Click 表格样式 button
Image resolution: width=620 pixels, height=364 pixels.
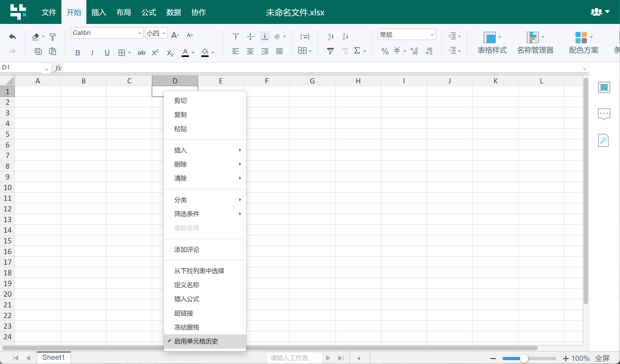(492, 43)
